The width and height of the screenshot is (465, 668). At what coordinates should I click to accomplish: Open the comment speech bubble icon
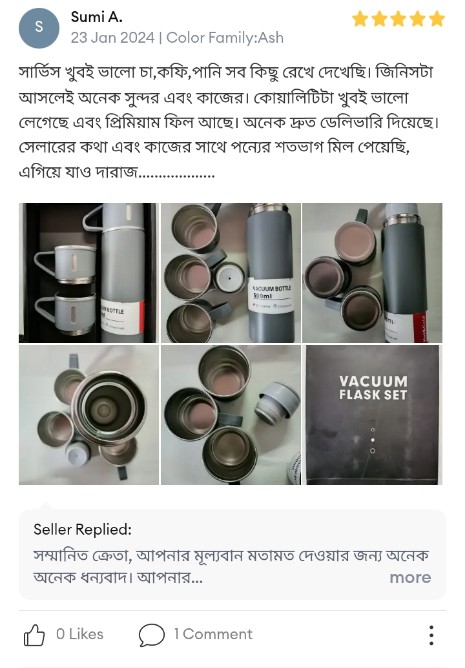pyautogui.click(x=151, y=635)
